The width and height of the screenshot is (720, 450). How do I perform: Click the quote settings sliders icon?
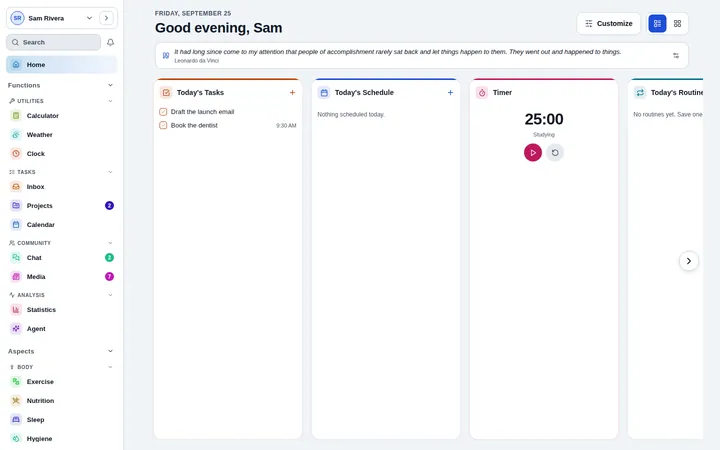click(x=676, y=56)
